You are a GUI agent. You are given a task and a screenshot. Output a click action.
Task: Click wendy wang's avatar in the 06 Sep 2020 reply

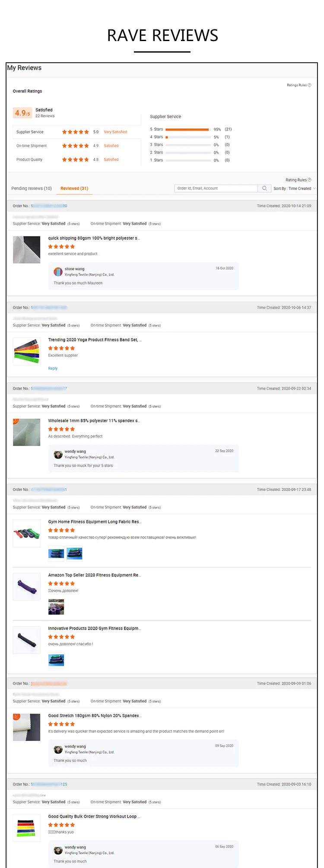(x=58, y=850)
